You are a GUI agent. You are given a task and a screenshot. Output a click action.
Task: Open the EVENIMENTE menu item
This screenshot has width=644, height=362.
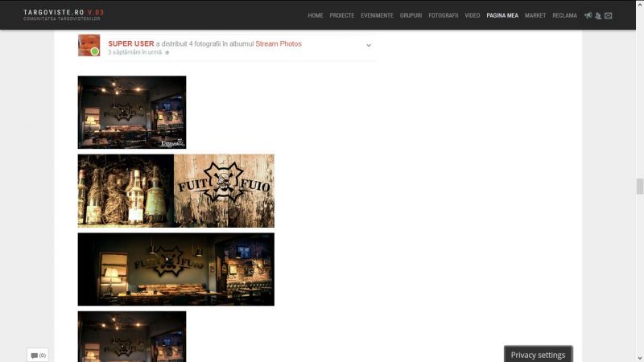[x=377, y=15]
